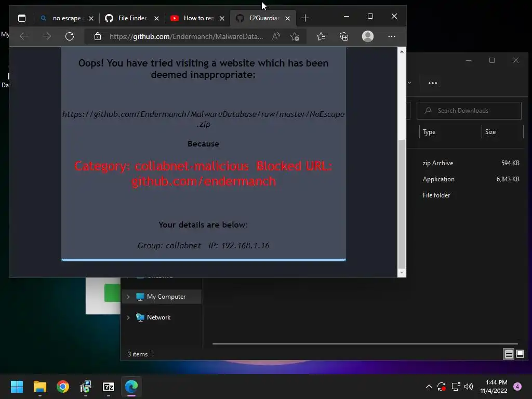The image size is (532, 399).
Task: Activate Read aloud icon in address bar
Action: point(276,36)
